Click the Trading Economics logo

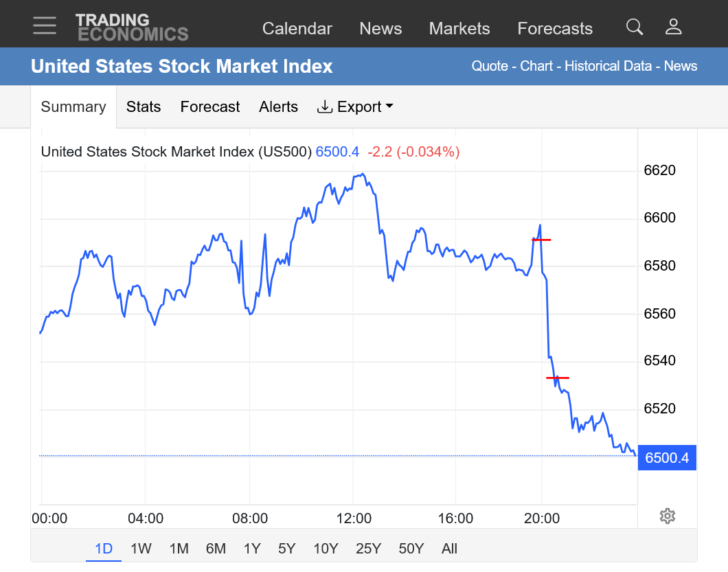132,27
